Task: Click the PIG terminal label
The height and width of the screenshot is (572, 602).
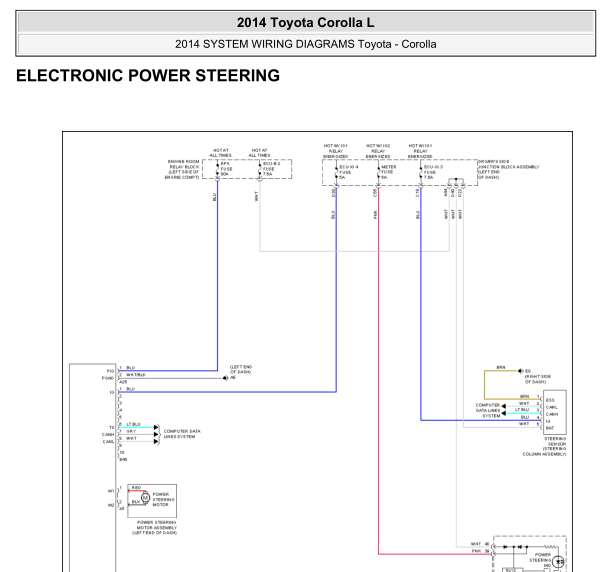Action: point(110,371)
